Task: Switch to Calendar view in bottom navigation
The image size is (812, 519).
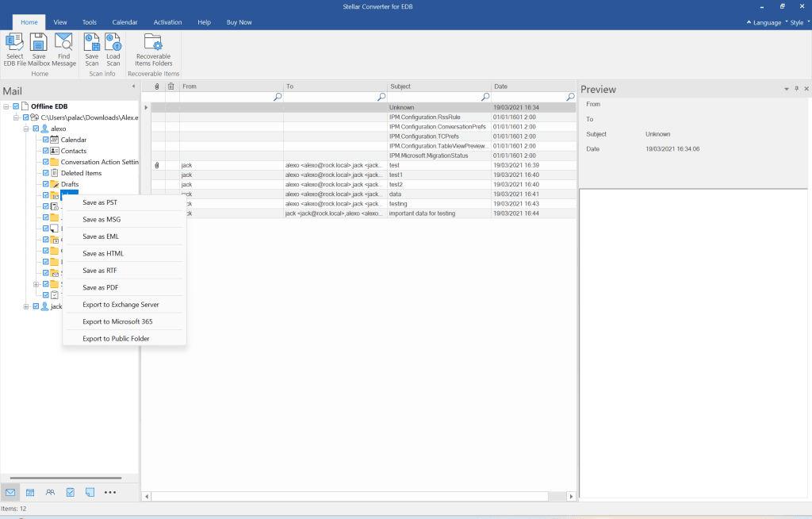Action: pyautogui.click(x=30, y=493)
